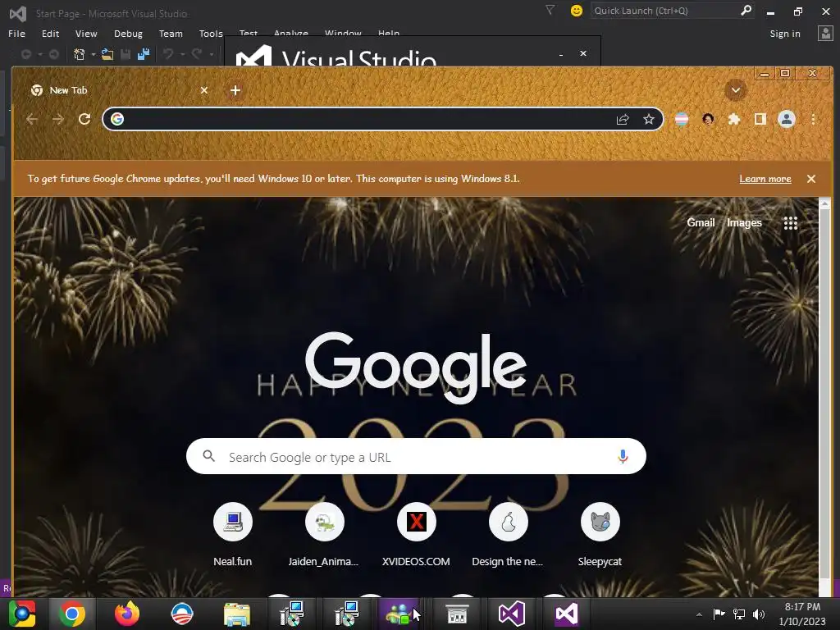This screenshot has width=840, height=630.
Task: Bookmark this tab with the star icon
Action: pyautogui.click(x=649, y=119)
